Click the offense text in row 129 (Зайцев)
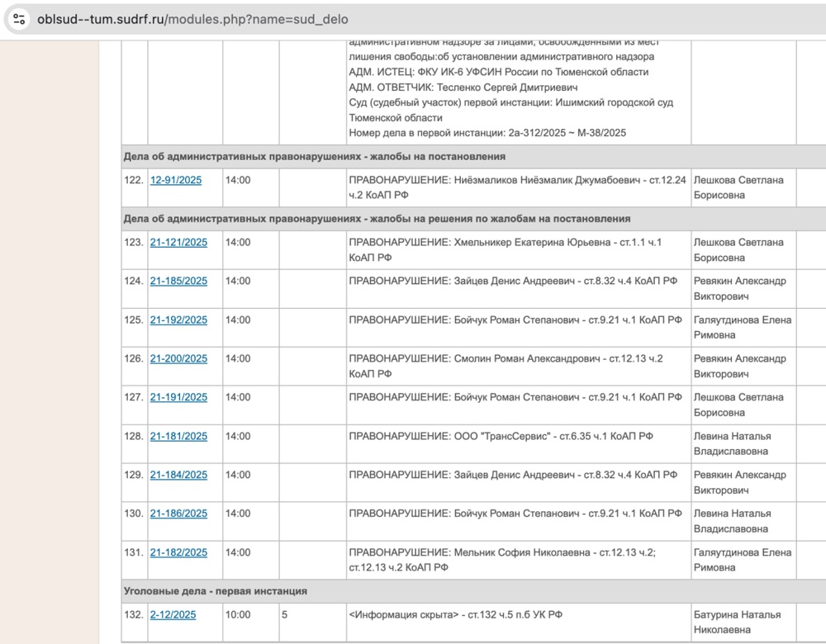The width and height of the screenshot is (826, 644). pos(513,475)
